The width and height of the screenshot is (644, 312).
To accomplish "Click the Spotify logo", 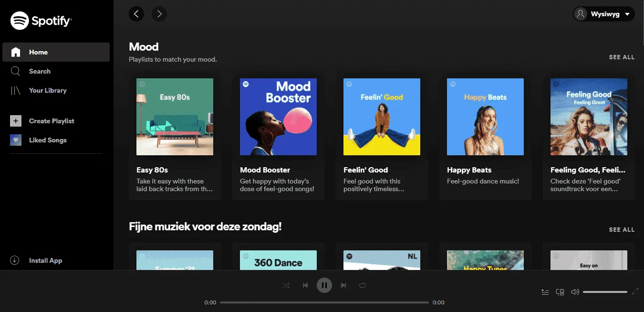I will click(41, 21).
